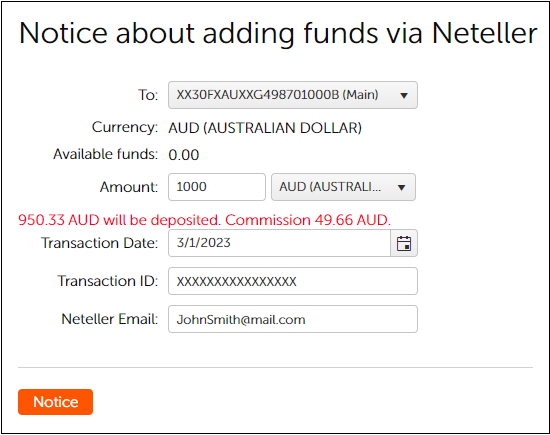The width and height of the screenshot is (550, 435).
Task: Click the "Currency:" label
Action: pyautogui.click(x=125, y=127)
